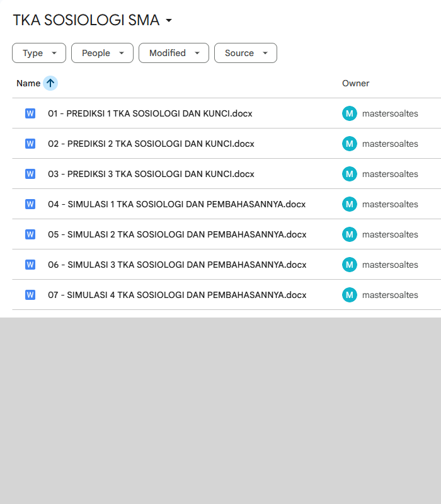Open the People filter dropdown
441x504 pixels.
[x=102, y=53]
